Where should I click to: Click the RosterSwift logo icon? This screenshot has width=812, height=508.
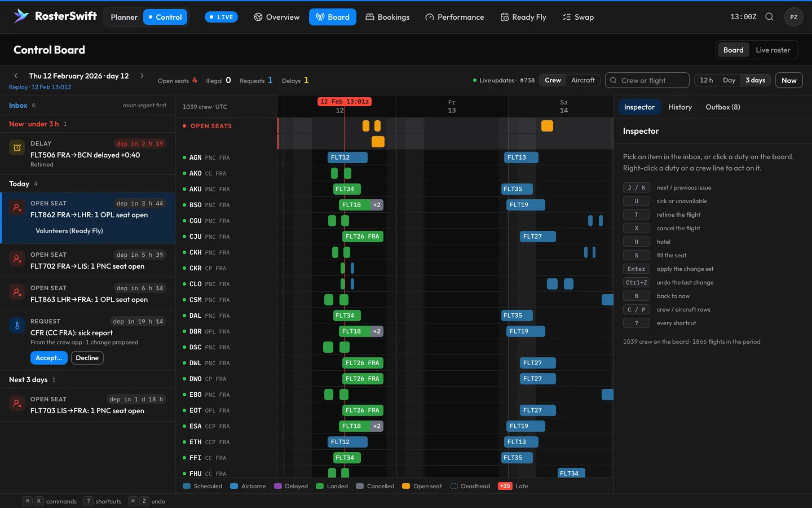click(x=21, y=16)
